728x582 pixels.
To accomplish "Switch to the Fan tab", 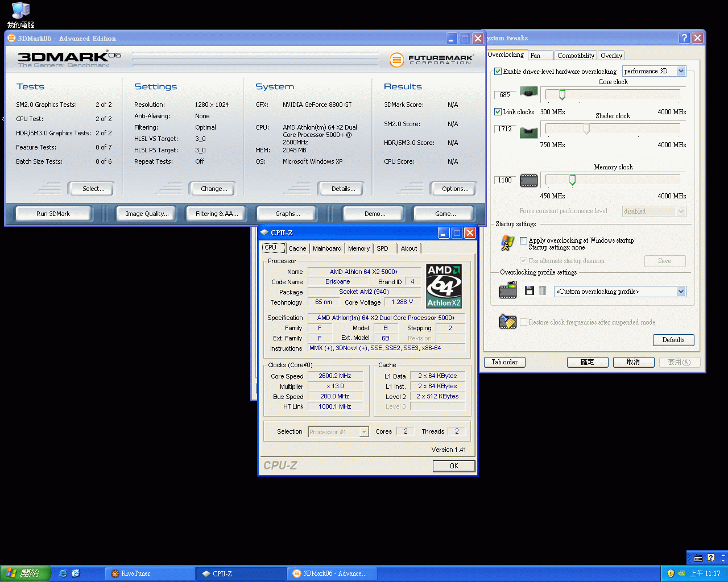I will click(540, 55).
